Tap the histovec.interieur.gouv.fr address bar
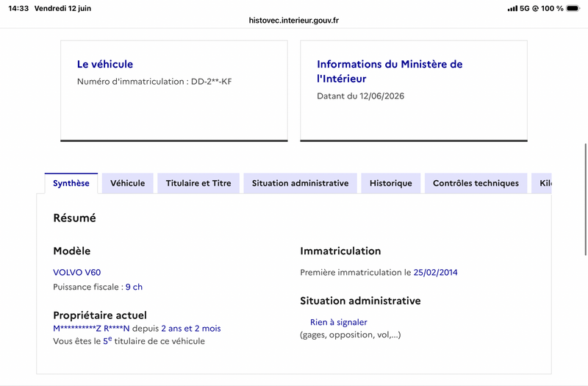This screenshot has width=588, height=386. pos(293,21)
